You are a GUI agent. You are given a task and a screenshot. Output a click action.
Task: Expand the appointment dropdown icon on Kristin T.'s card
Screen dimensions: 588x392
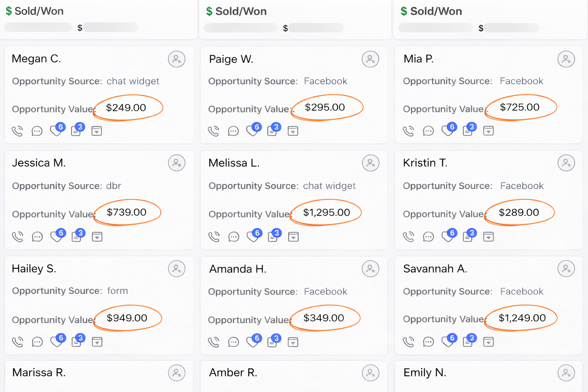(488, 237)
